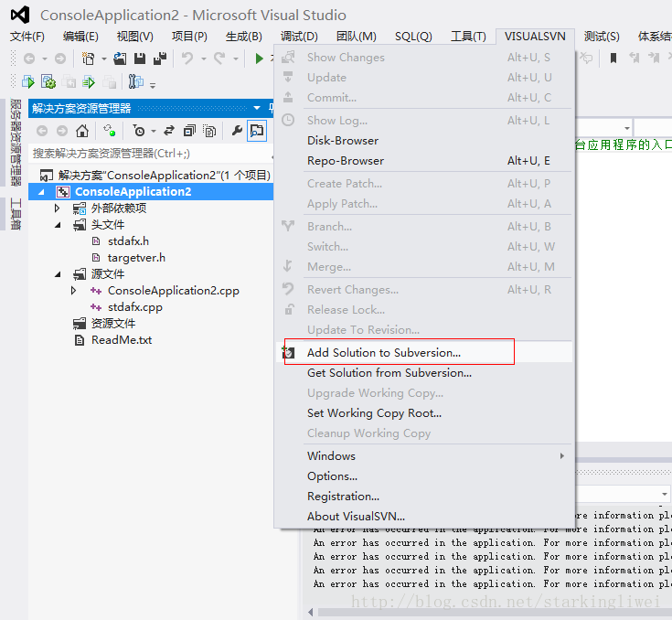The image size is (672, 620).
Task: Choose About VisualSVN... entry
Action: point(423,517)
